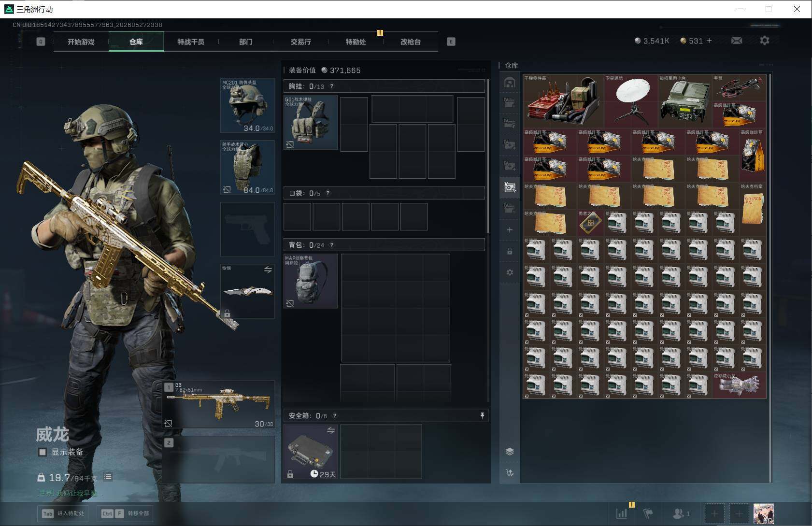Select the safe box with 29天 timer

[311, 452]
